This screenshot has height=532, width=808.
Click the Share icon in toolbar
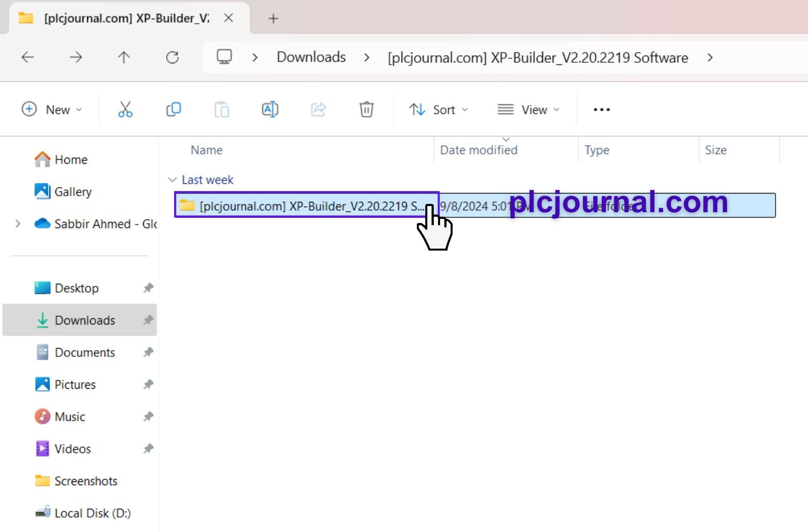coord(318,110)
